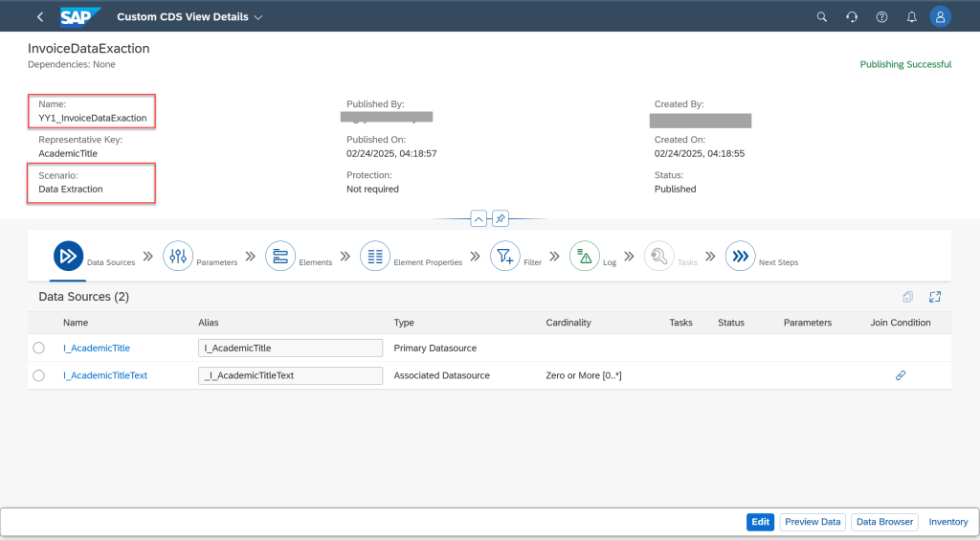Open the help question mark icon
Screen dimensions: 980x540
pos(881,17)
